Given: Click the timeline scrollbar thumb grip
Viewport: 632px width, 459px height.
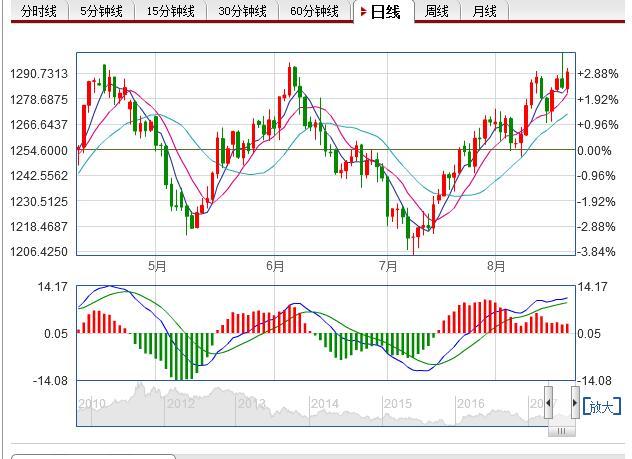Looking at the screenshot, I should (x=562, y=431).
